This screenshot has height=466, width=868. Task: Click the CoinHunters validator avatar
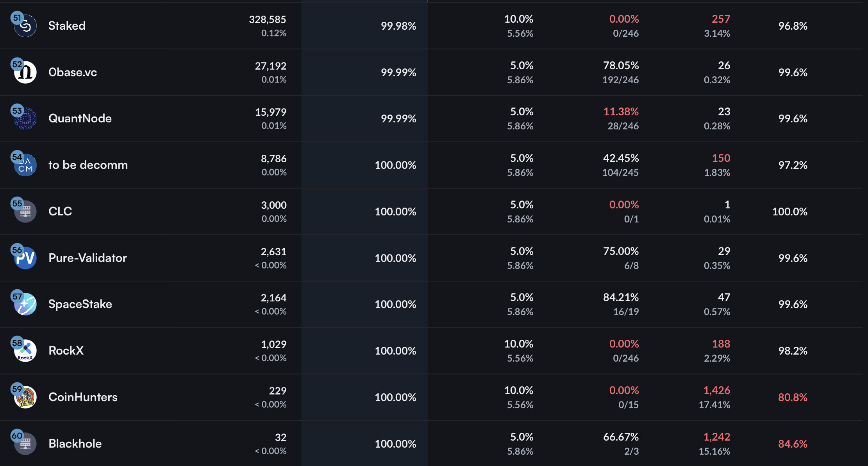[x=25, y=398]
